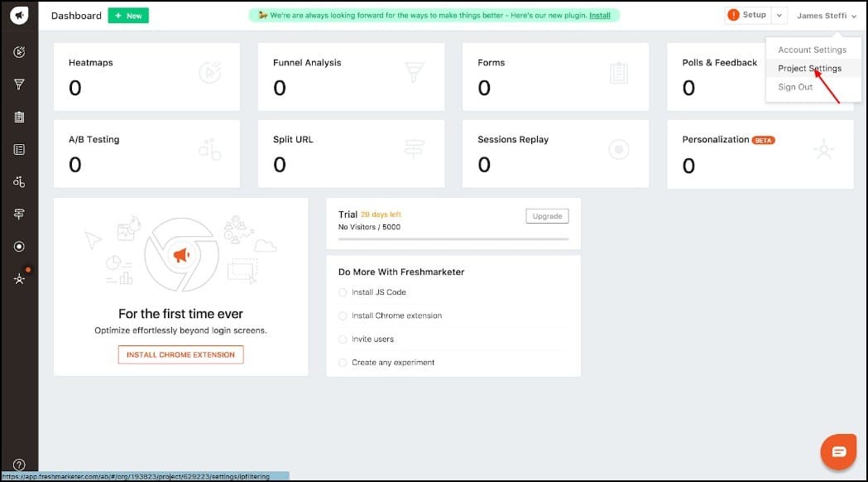Click the Freshmarketer megaphone logo

click(x=19, y=16)
